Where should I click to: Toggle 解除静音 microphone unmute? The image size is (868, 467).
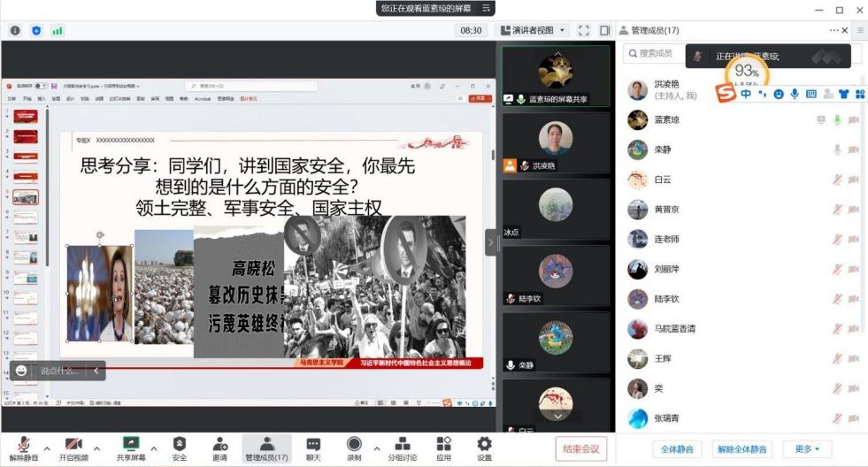pos(22,448)
